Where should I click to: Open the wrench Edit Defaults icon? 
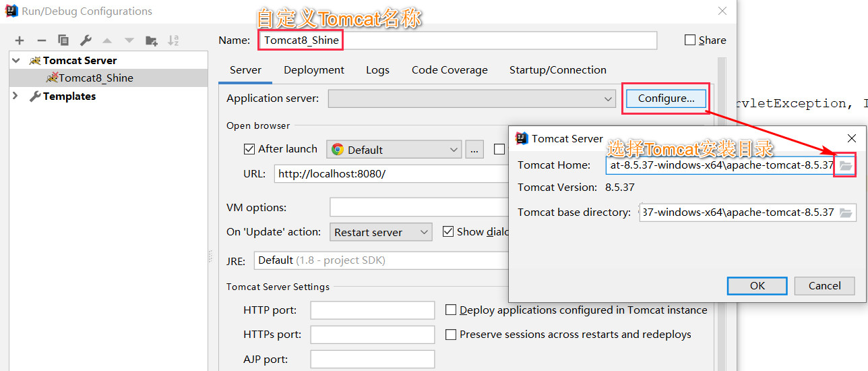click(x=86, y=40)
